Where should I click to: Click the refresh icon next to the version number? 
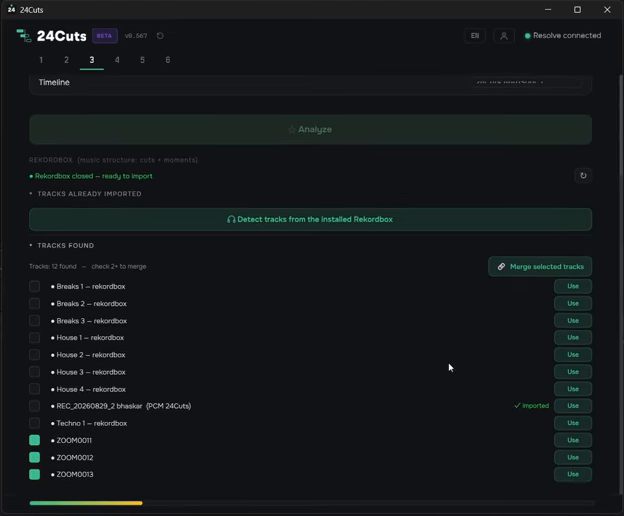click(160, 36)
